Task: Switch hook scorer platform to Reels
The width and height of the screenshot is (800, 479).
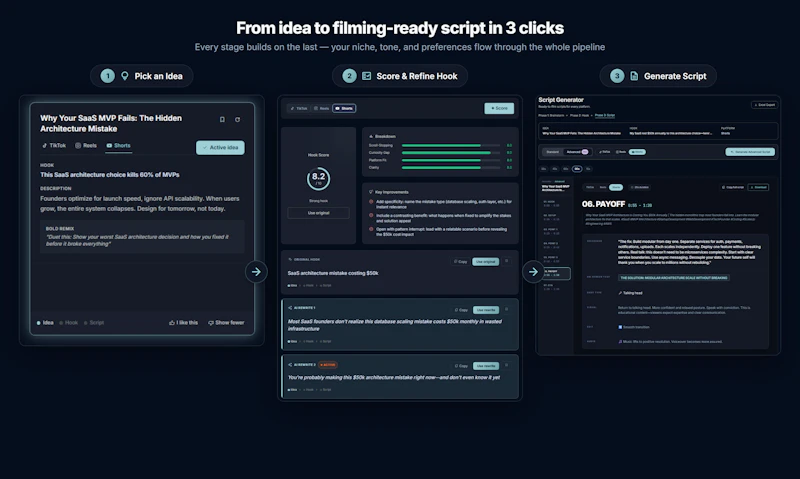Action: (321, 108)
